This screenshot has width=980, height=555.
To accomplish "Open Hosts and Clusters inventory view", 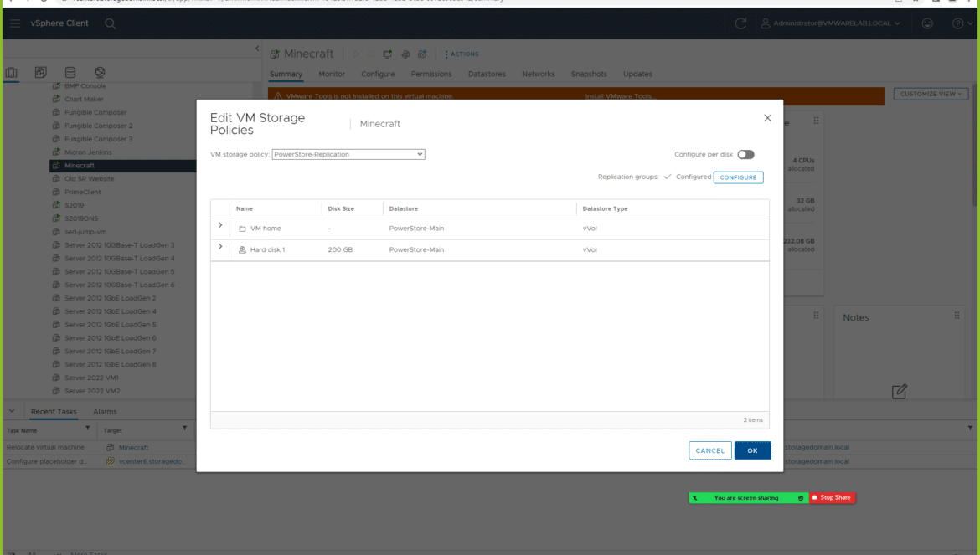I will (11, 73).
